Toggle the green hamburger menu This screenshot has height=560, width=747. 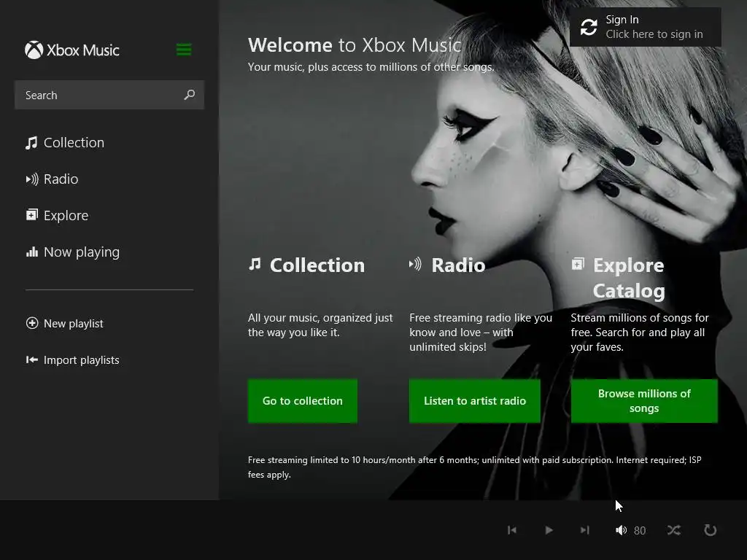(x=184, y=50)
